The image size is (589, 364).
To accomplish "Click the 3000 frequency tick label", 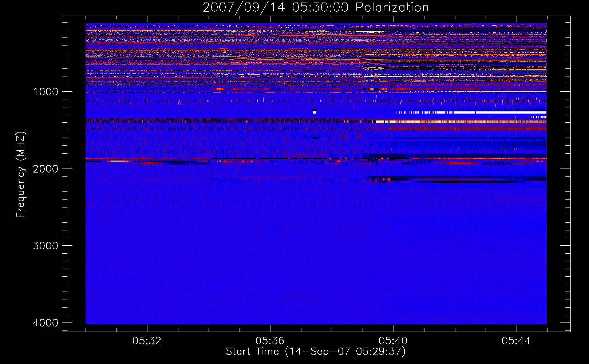I will pos(46,246).
